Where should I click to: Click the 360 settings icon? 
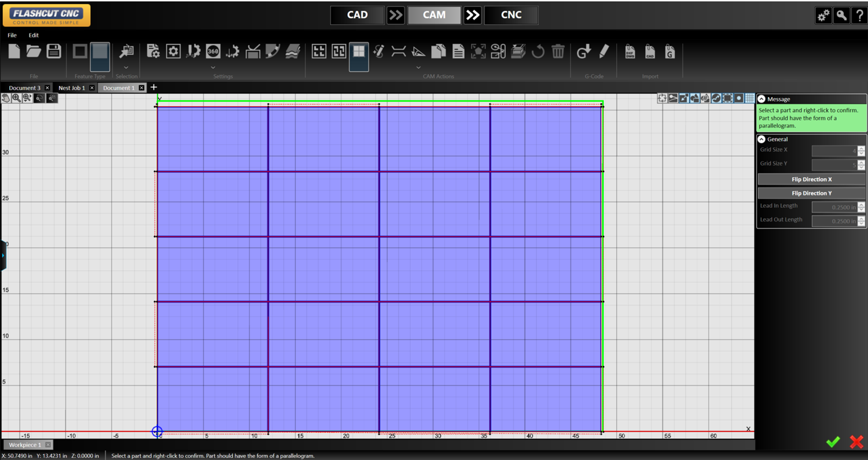[x=213, y=51]
